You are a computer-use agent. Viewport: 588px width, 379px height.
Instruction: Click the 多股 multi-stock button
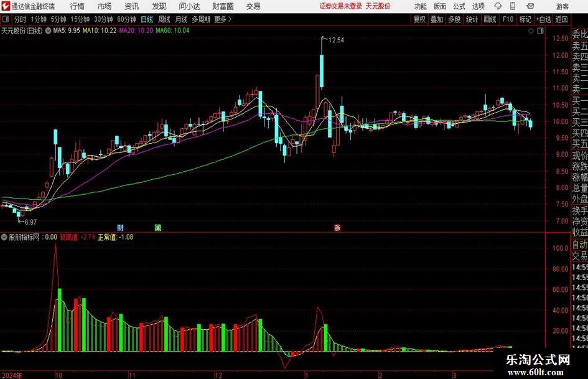[454, 19]
